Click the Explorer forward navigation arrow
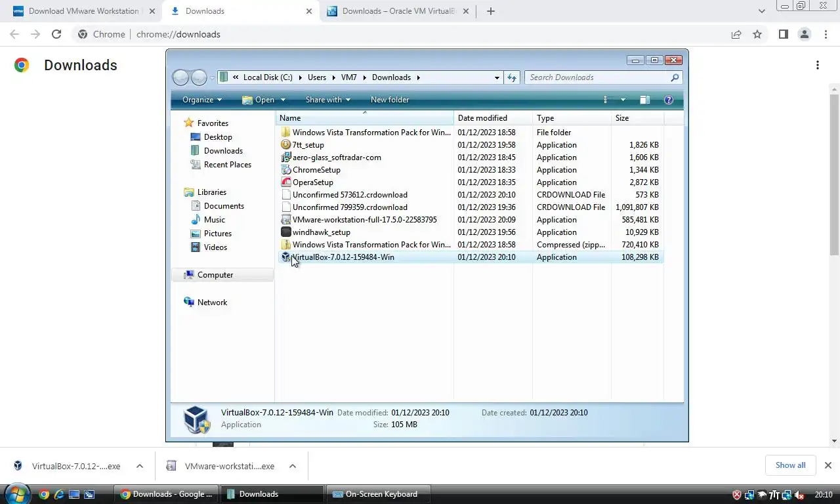This screenshot has width=840, height=504. 199,77
